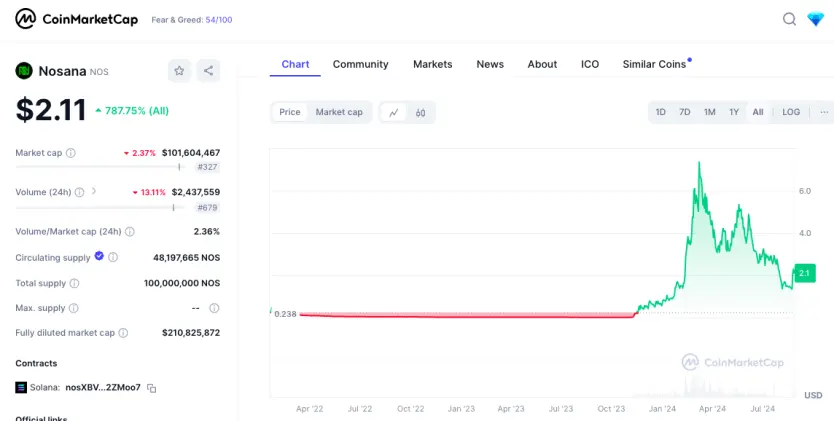Open the Chart tab

coord(295,64)
